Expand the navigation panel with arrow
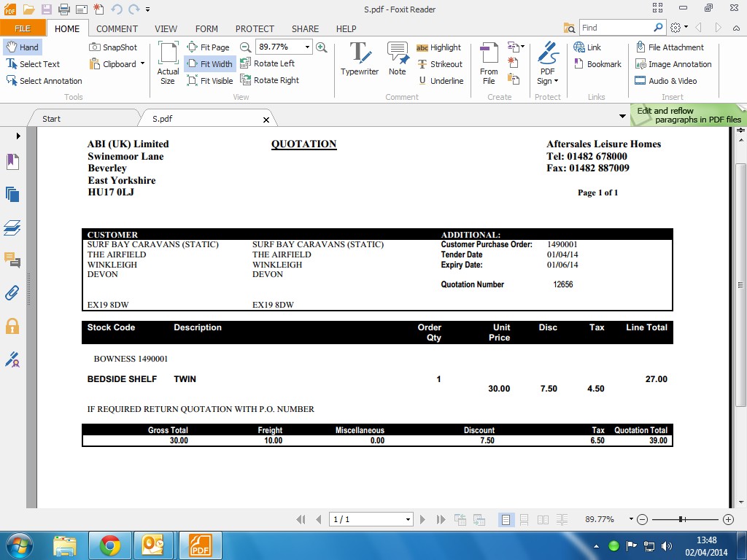747x560 pixels. (18, 136)
